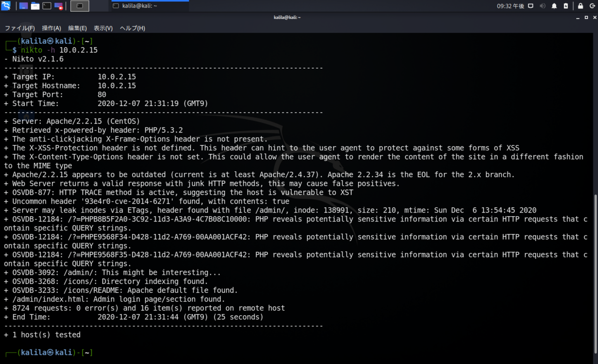The image size is (598, 364).
Task: Click the 'Target Port: 80' line
Action: [55, 95]
